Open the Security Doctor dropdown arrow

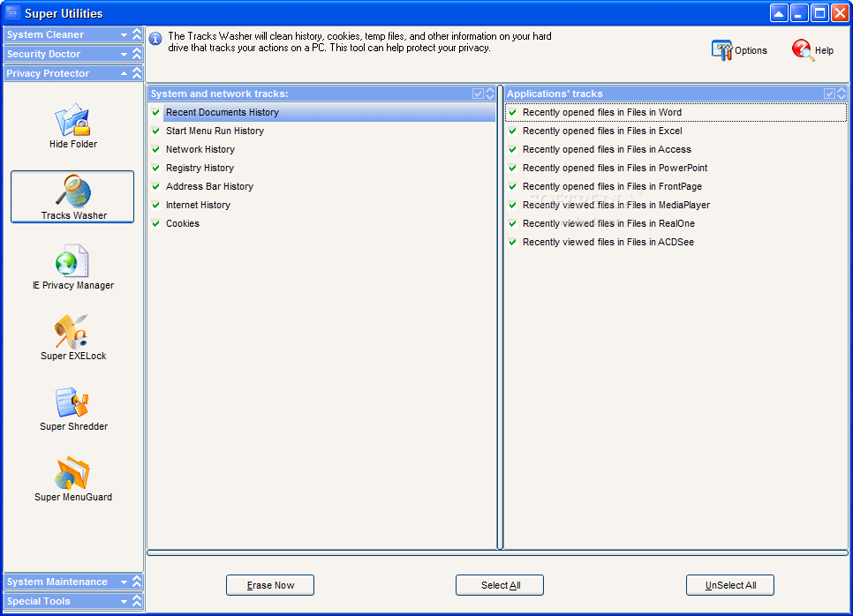point(124,55)
